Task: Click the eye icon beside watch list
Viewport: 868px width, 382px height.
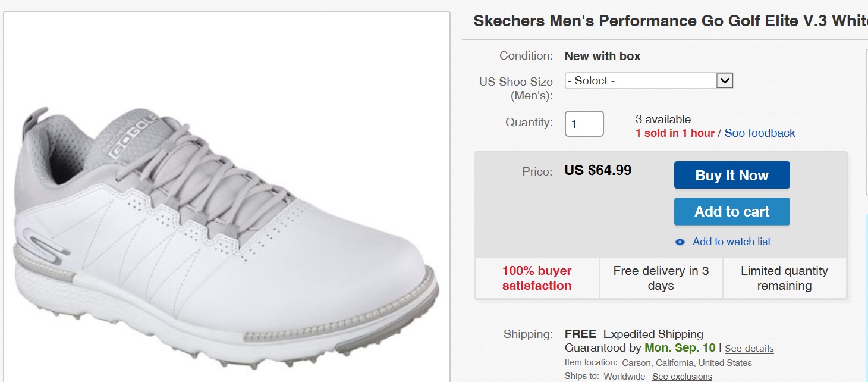Action: pos(680,242)
